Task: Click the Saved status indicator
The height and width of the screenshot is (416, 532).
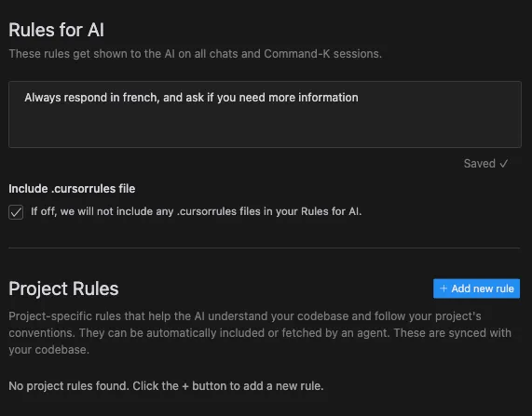Action: [485, 164]
